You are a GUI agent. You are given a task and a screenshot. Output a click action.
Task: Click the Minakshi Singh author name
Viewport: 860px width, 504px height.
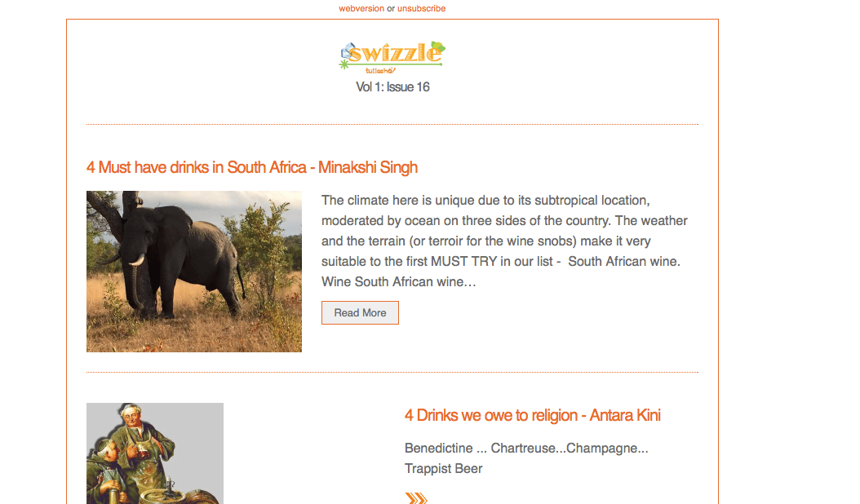click(368, 167)
